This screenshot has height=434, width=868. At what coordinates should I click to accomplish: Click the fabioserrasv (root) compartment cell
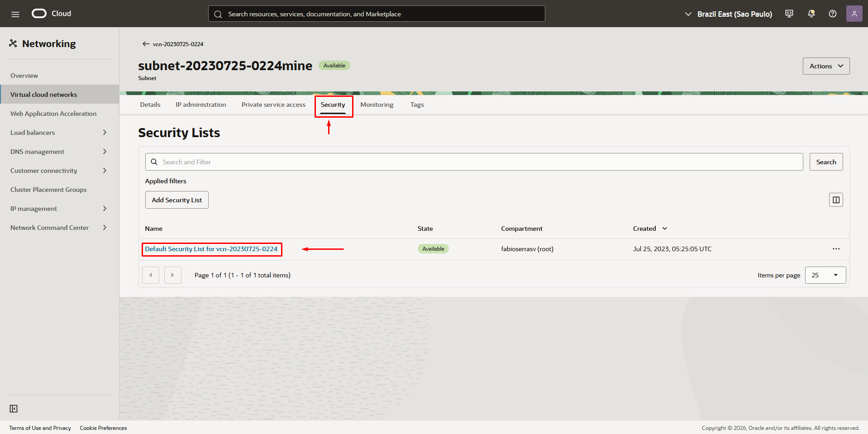tap(527, 249)
